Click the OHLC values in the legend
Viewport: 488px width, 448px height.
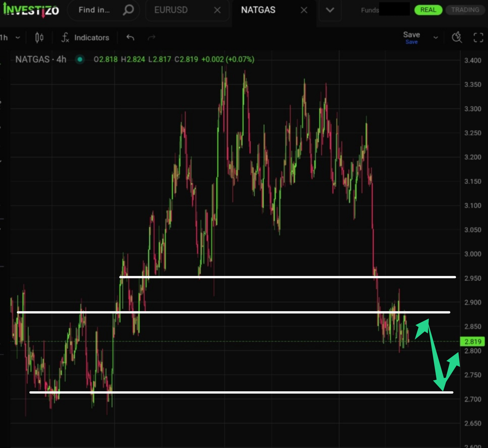tap(174, 59)
